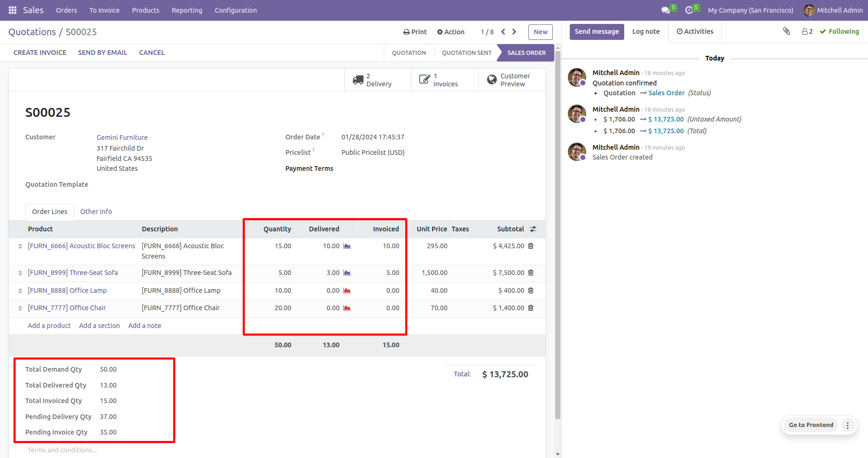Open the Gemini Furniture customer link

pos(122,137)
